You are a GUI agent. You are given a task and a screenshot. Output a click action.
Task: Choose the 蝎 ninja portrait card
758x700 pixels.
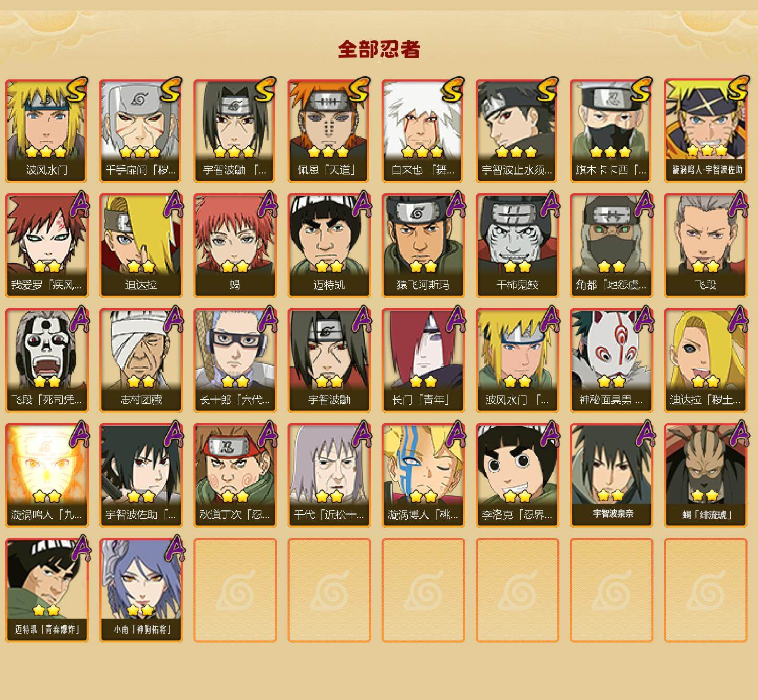pyautogui.click(x=235, y=246)
